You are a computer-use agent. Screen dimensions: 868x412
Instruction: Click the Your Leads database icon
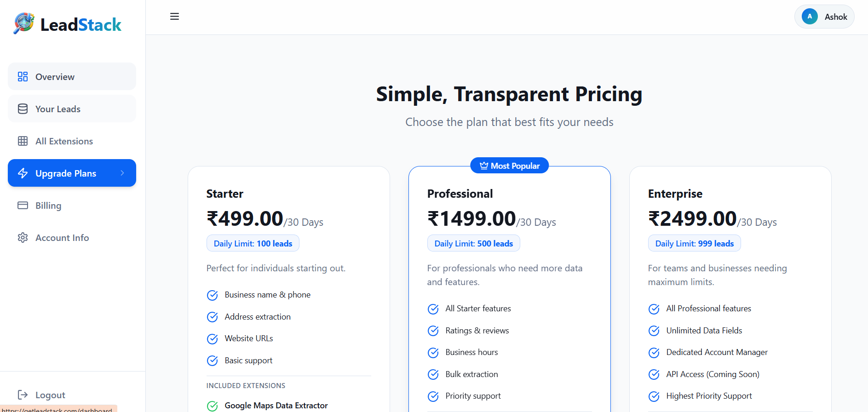click(22, 109)
